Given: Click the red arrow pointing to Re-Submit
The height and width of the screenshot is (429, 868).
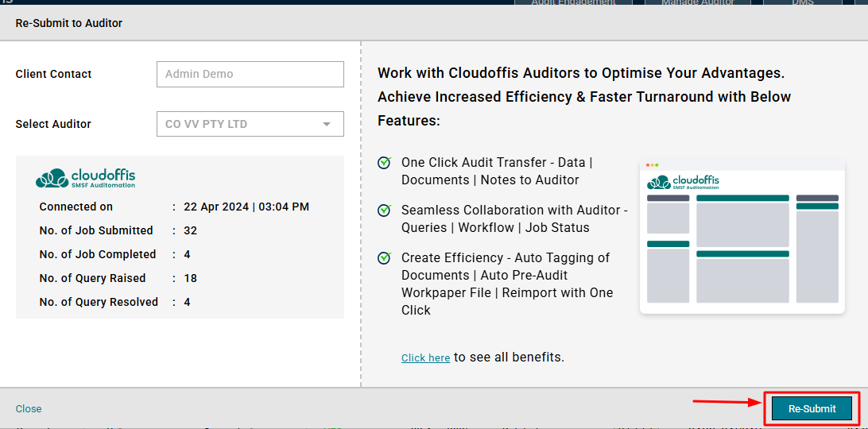Looking at the screenshot, I should (x=727, y=403).
